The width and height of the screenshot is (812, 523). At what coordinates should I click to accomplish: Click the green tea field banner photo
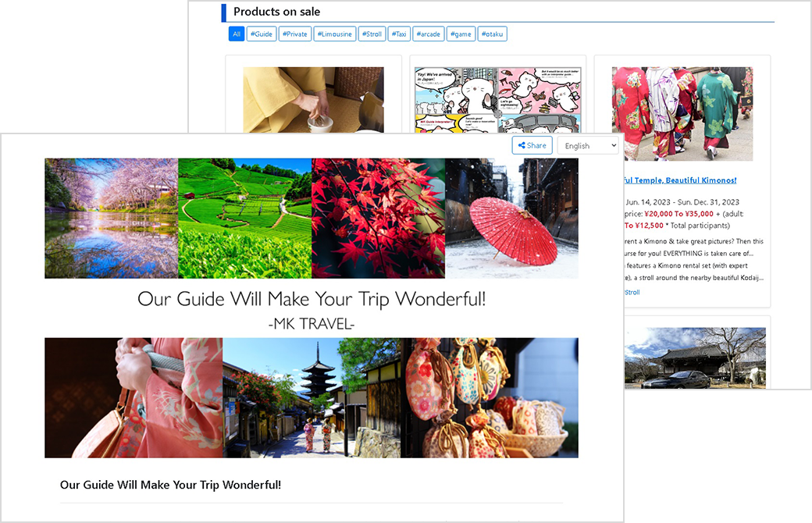click(245, 219)
